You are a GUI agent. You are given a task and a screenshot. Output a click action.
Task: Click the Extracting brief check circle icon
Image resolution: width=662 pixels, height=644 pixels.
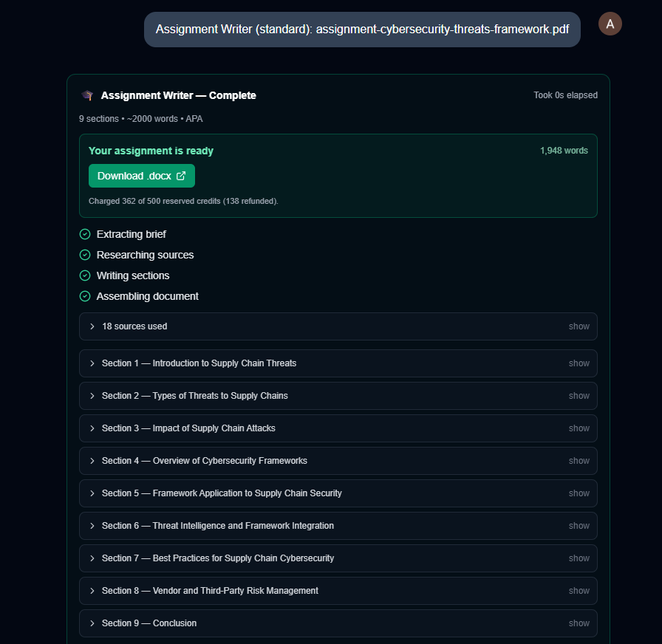[x=85, y=234]
